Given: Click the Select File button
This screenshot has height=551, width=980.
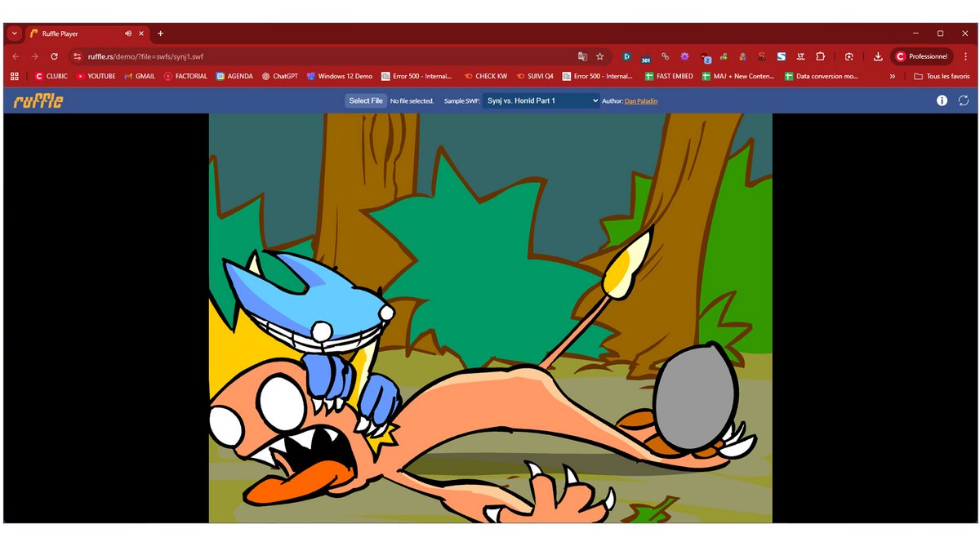Looking at the screenshot, I should (x=365, y=100).
